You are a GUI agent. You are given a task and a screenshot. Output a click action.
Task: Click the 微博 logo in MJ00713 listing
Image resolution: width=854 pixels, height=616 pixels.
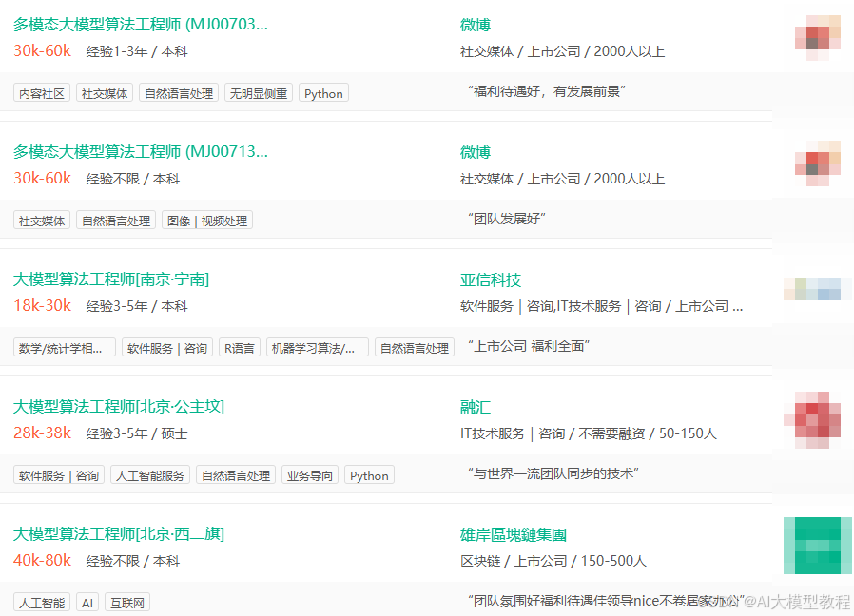click(818, 164)
